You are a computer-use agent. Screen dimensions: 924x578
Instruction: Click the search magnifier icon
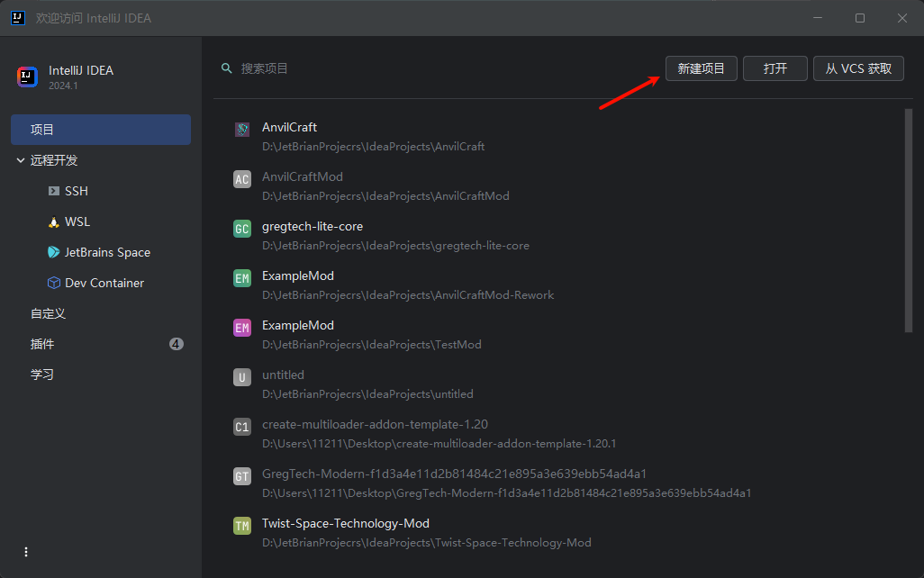pyautogui.click(x=227, y=68)
